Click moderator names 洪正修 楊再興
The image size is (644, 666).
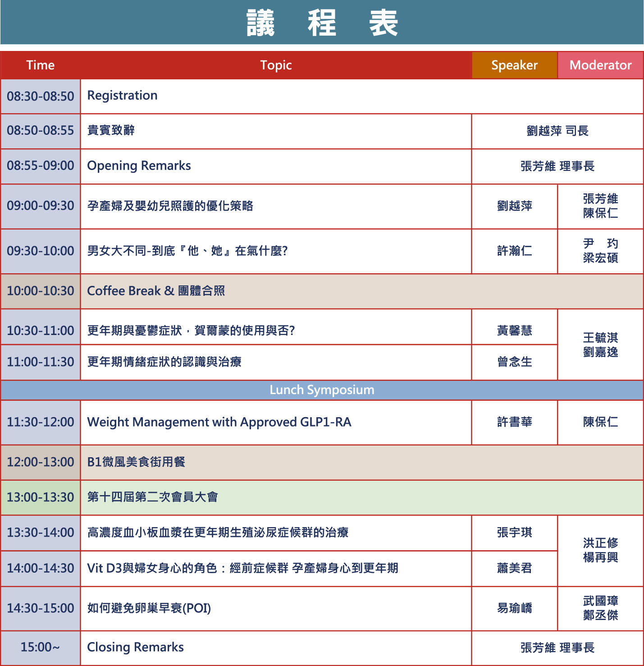(x=600, y=550)
